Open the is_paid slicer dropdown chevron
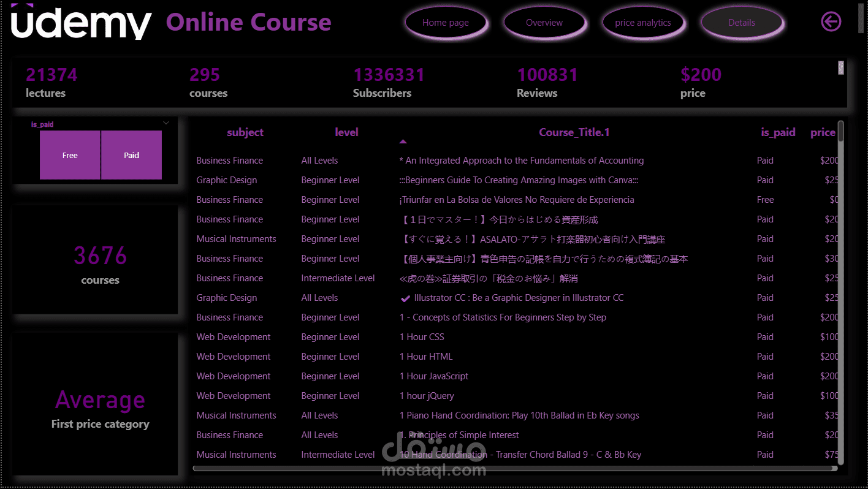 pyautogui.click(x=166, y=123)
